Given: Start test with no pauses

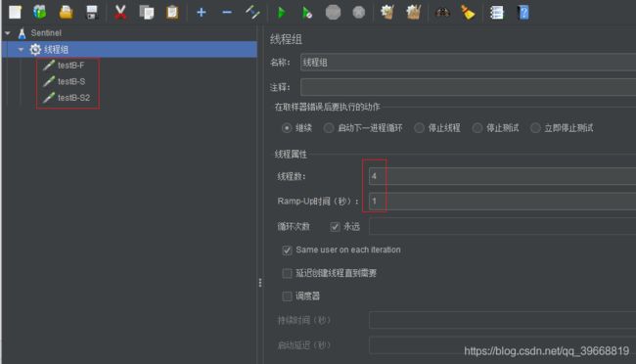Looking at the screenshot, I should [x=307, y=13].
